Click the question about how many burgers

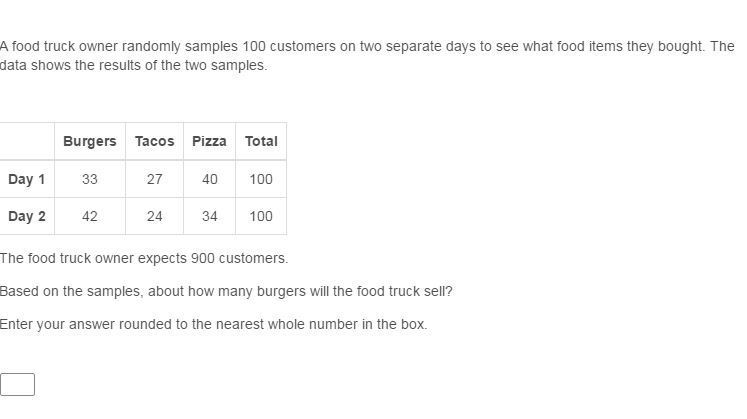point(226,291)
